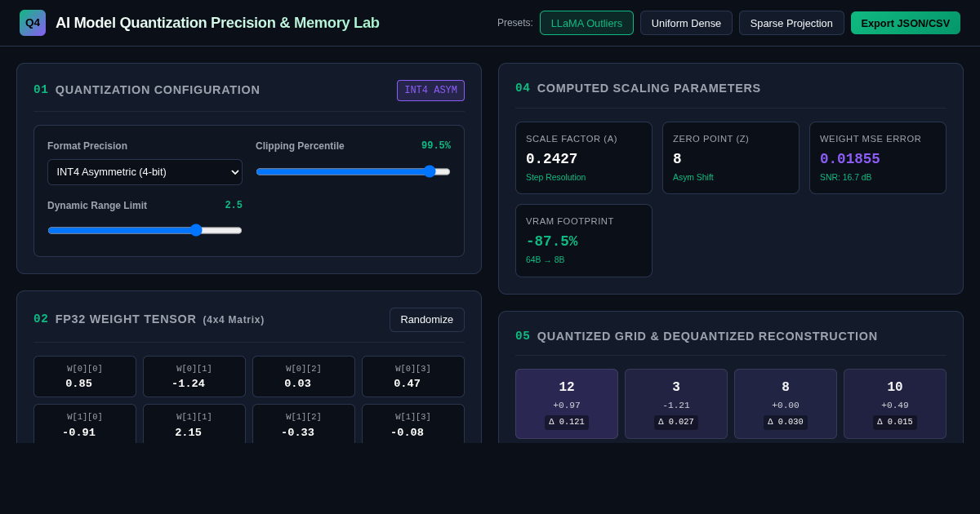The image size is (980, 514).
Task: Click the Quantized Grid & Dequantized Reconstruction heading
Action: tap(697, 336)
